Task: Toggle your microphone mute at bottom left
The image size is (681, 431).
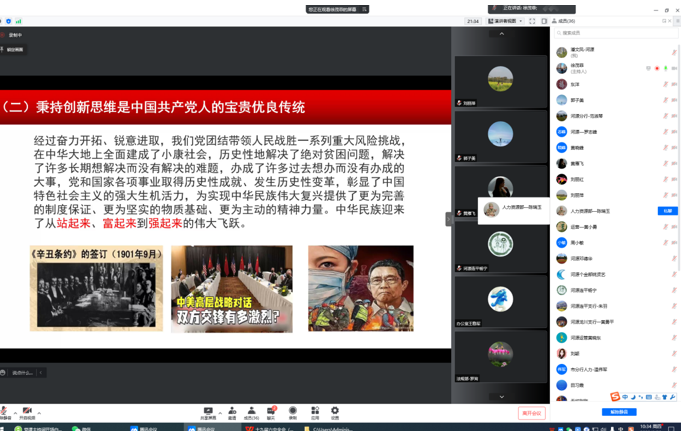Action: pyautogui.click(x=7, y=411)
